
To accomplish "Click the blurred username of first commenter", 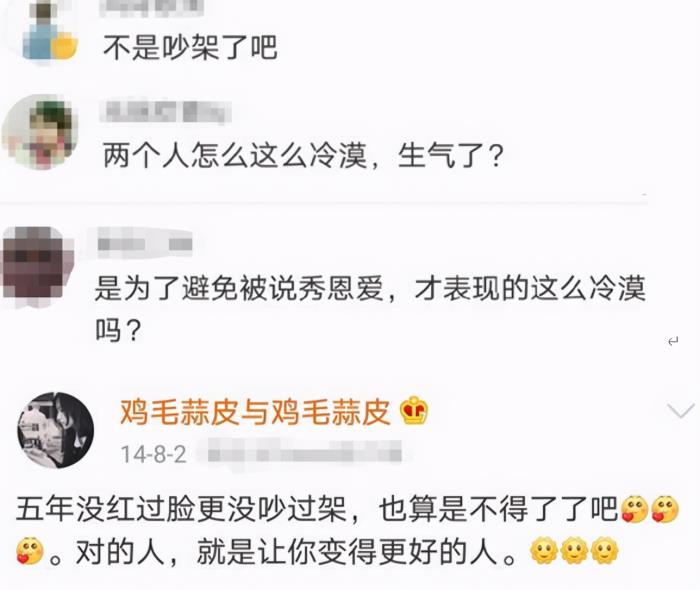I will pyautogui.click(x=152, y=8).
